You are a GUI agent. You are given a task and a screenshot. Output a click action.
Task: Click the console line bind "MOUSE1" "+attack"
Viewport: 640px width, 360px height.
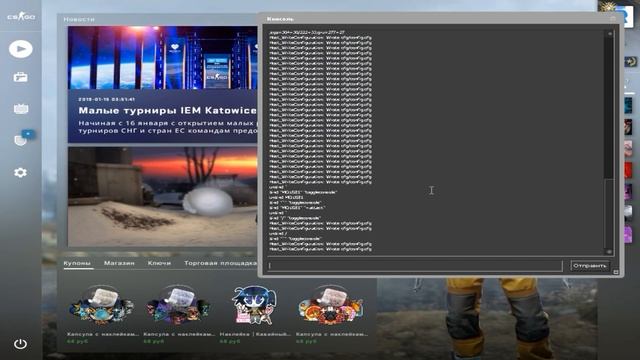(297, 207)
